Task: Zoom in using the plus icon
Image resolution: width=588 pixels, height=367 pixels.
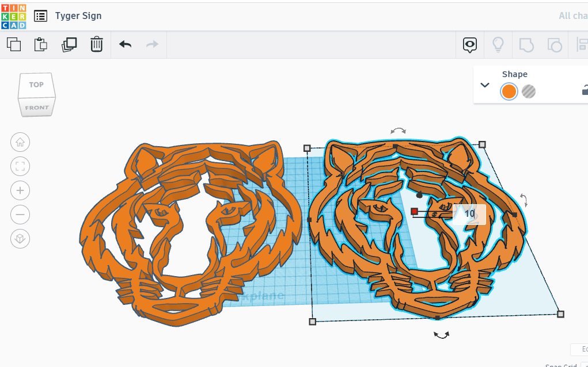Action: point(20,190)
